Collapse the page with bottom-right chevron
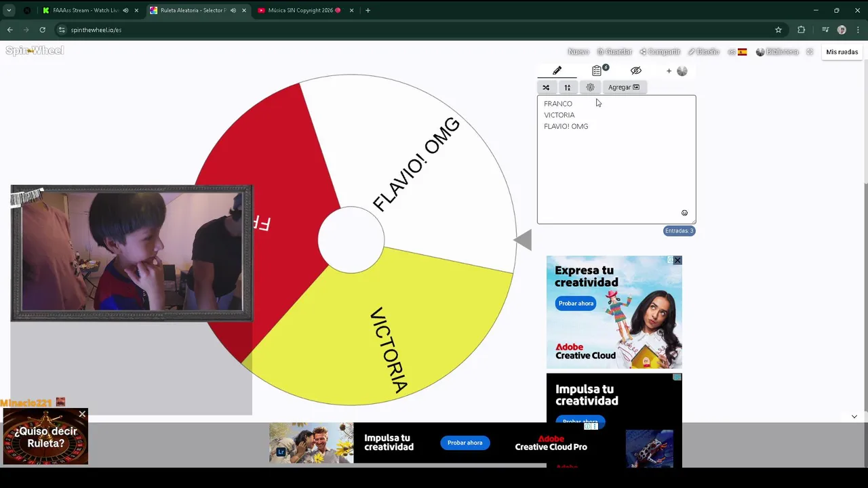Screen dimensions: 868x488 point(854,416)
